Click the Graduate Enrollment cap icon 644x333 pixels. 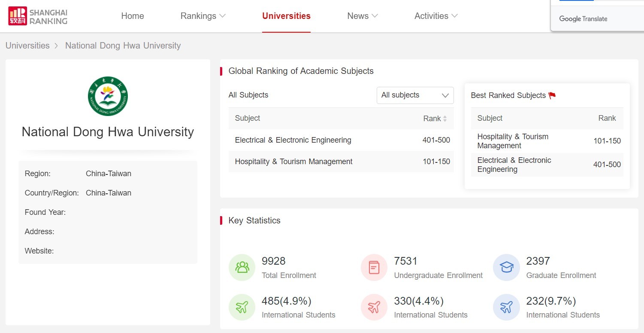506,267
